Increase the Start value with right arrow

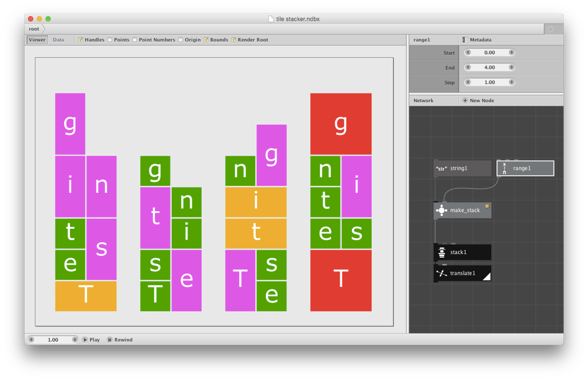tap(512, 52)
